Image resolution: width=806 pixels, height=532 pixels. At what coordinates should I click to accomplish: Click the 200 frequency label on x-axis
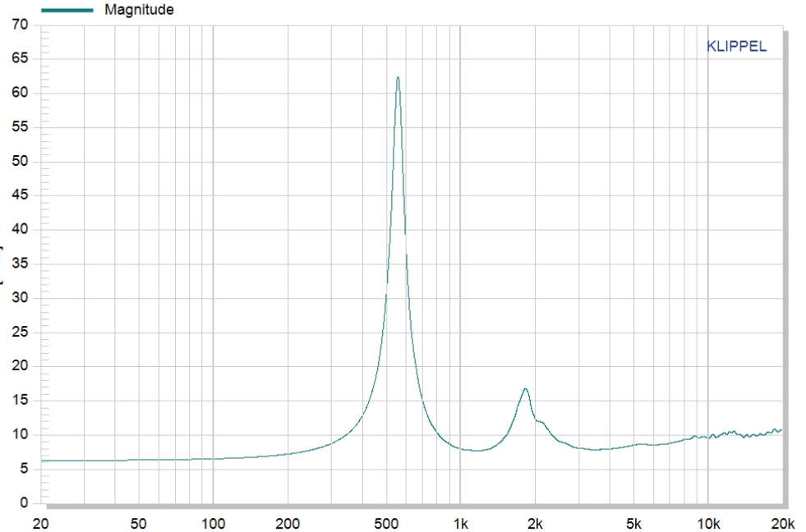287,523
